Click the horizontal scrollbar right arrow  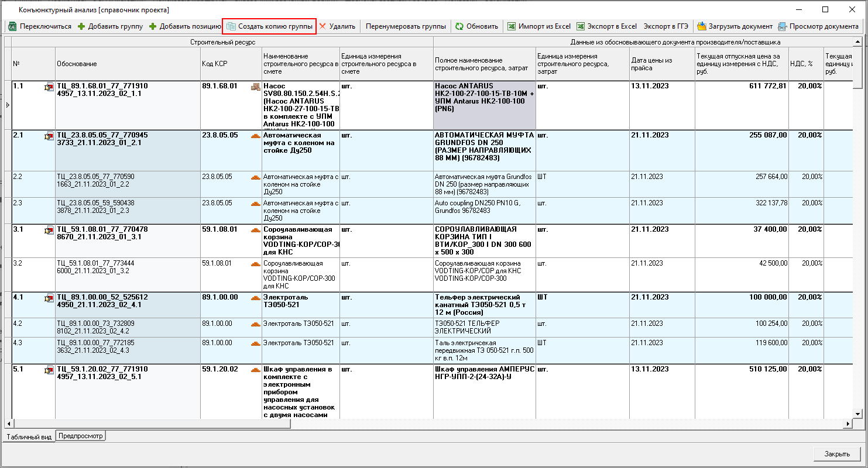click(848, 424)
